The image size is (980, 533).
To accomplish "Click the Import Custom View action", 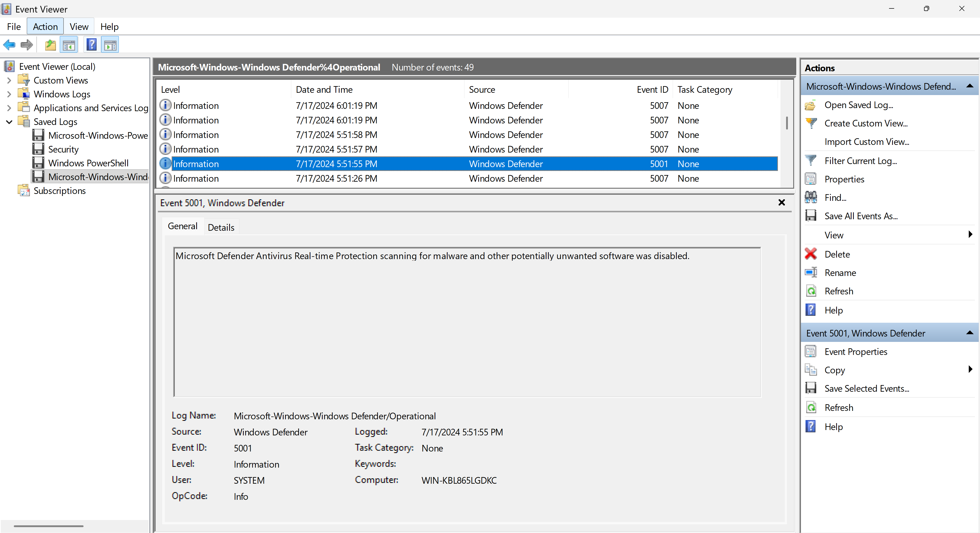I will 867,142.
